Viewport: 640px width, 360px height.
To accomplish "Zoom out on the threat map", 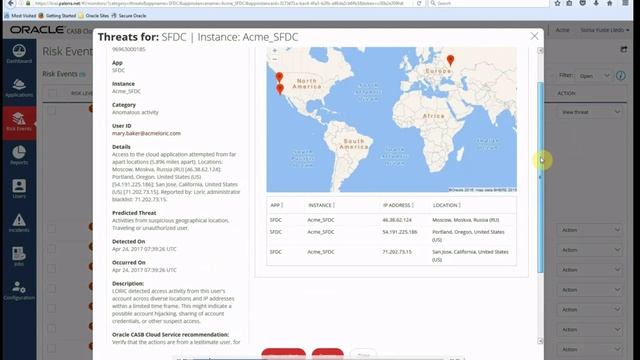I will [275, 59].
